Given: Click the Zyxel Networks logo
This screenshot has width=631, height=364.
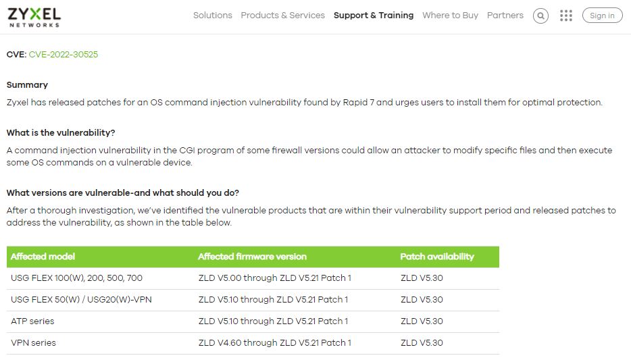Looking at the screenshot, I should tap(34, 18).
